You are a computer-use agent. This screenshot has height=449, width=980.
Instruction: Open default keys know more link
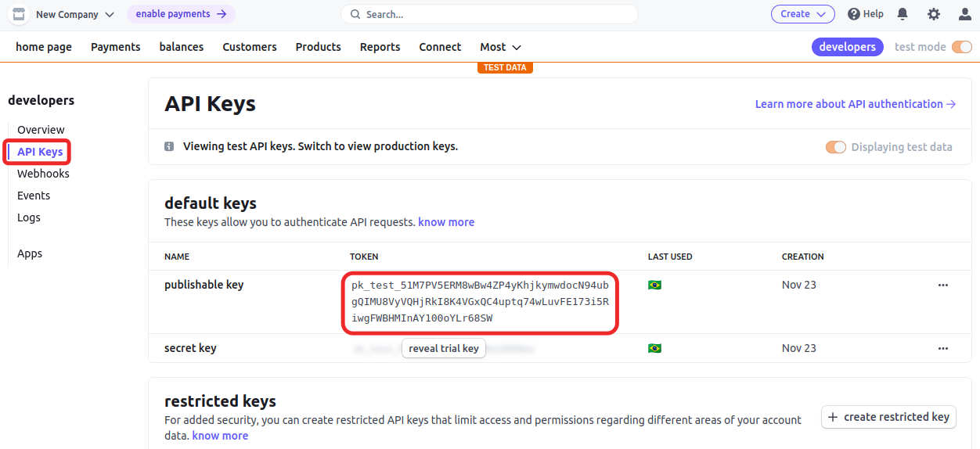point(446,222)
